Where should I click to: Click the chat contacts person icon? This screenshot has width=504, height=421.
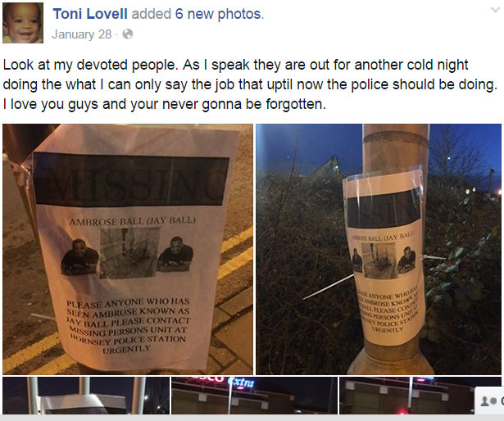486,401
